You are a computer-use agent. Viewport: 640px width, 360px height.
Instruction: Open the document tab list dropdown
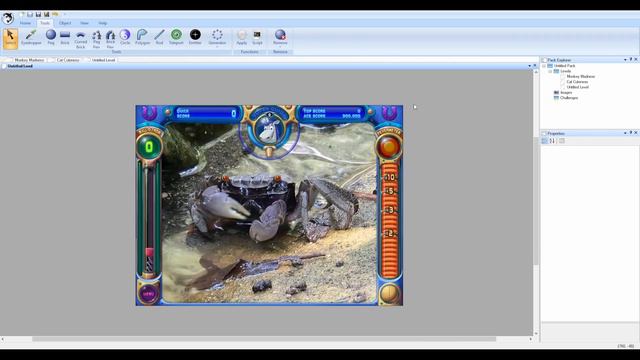click(530, 66)
